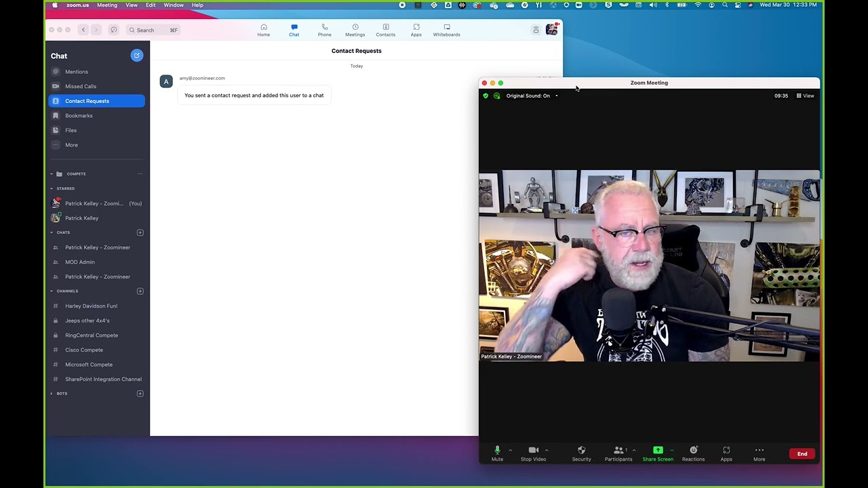Collapse the STARRED section

52,188
